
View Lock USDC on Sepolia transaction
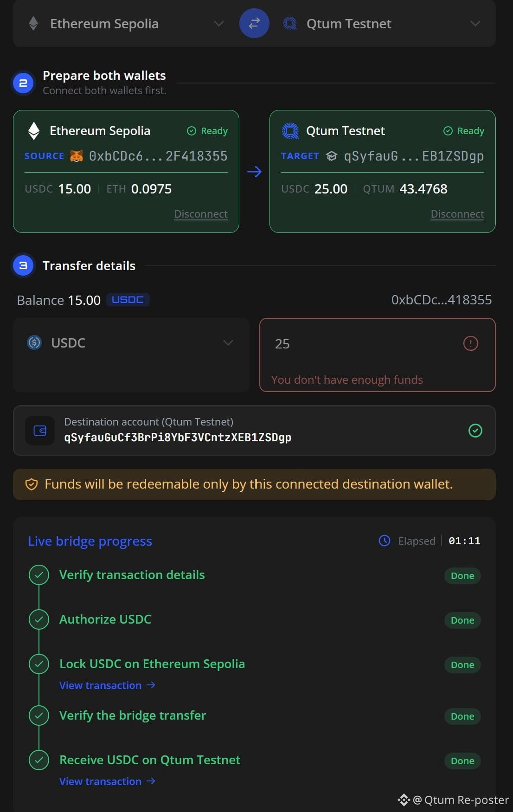(107, 685)
